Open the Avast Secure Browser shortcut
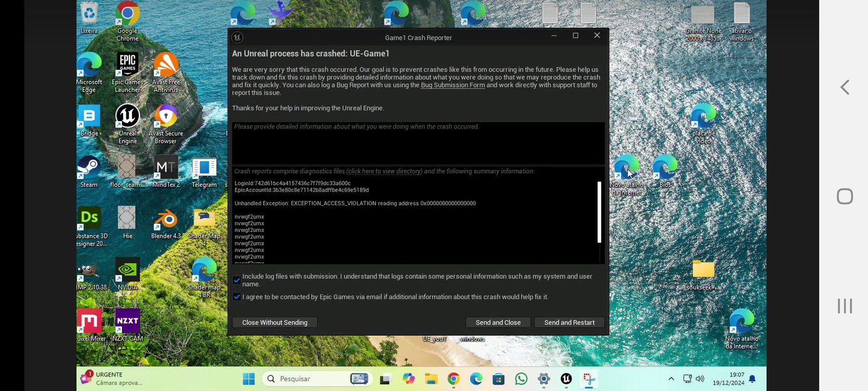This screenshot has width=868, height=391. click(x=166, y=124)
